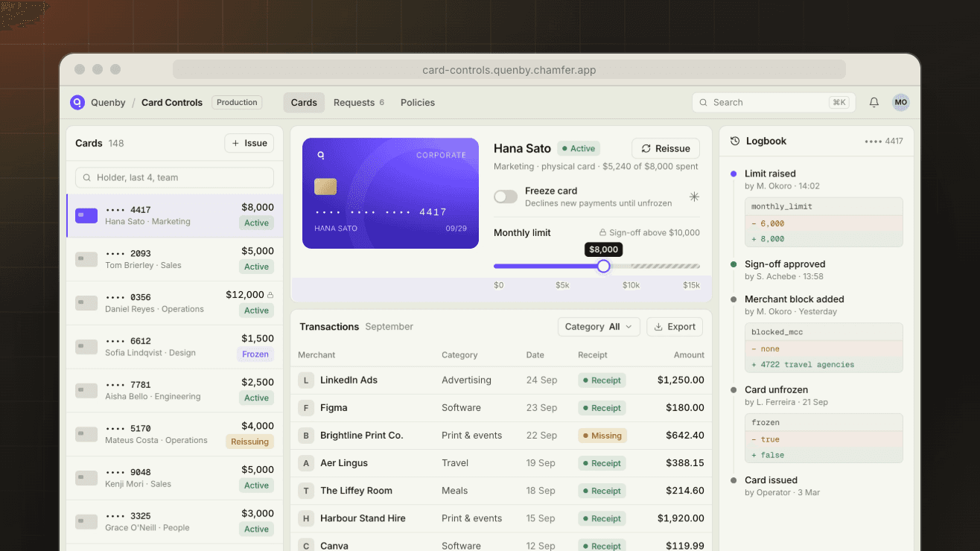This screenshot has height=551, width=980.
Task: Open the MO user avatar
Action: (901, 103)
